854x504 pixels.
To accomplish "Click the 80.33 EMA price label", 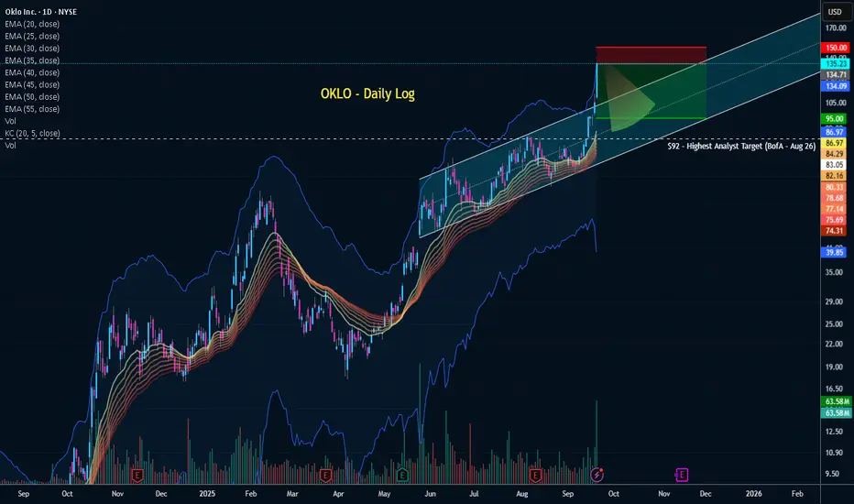I will click(x=835, y=187).
